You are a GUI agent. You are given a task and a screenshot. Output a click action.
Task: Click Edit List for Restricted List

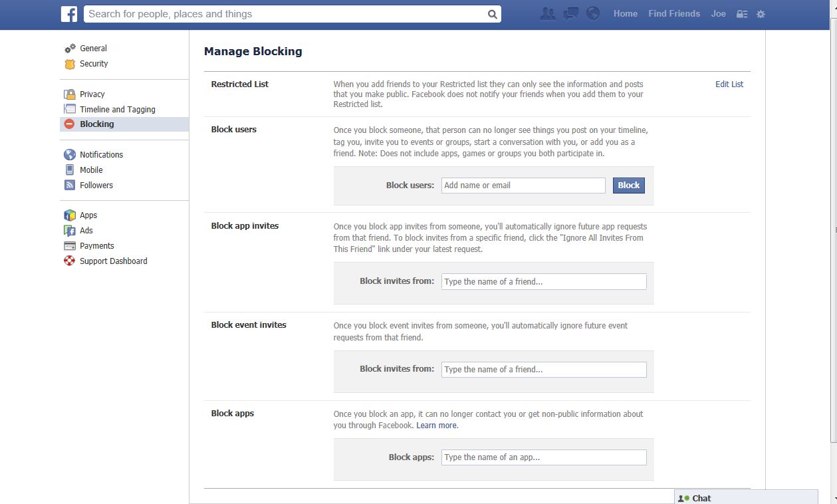729,84
